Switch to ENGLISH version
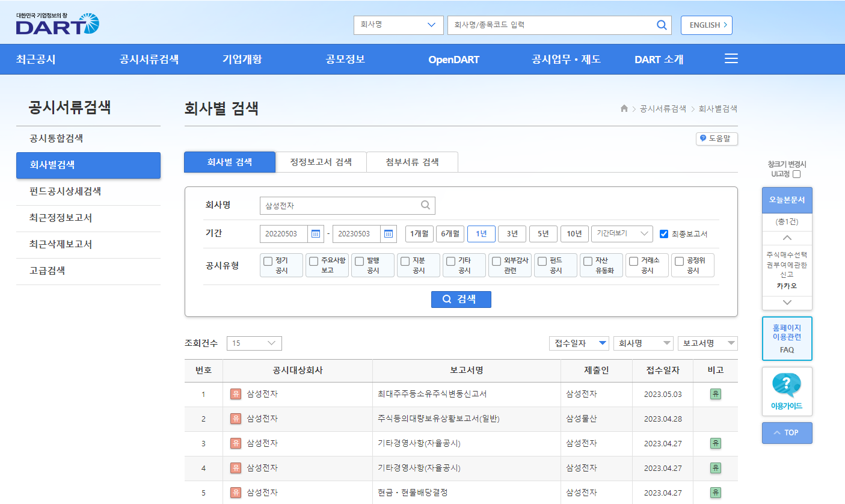 pyautogui.click(x=707, y=25)
